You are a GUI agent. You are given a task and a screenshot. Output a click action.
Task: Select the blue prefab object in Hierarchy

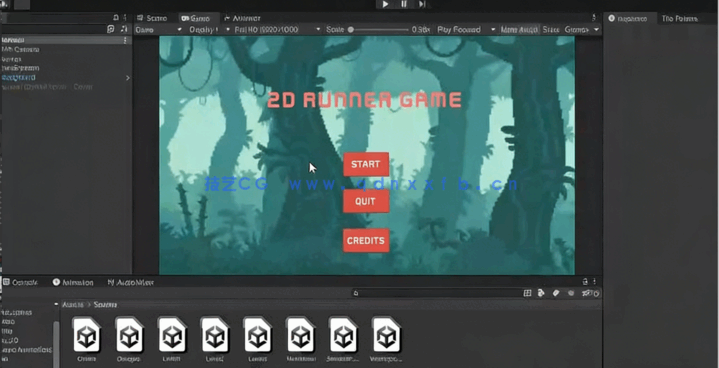(x=18, y=77)
